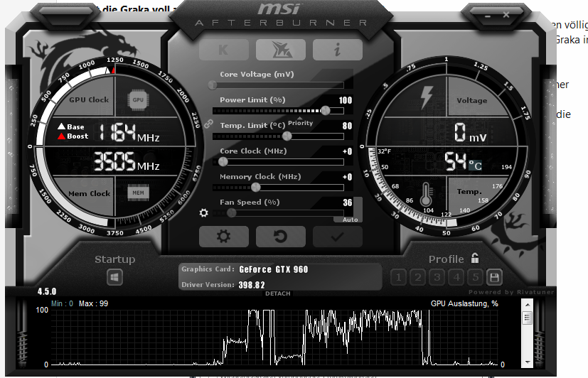Click the 0 mV voltage readout

click(x=470, y=133)
